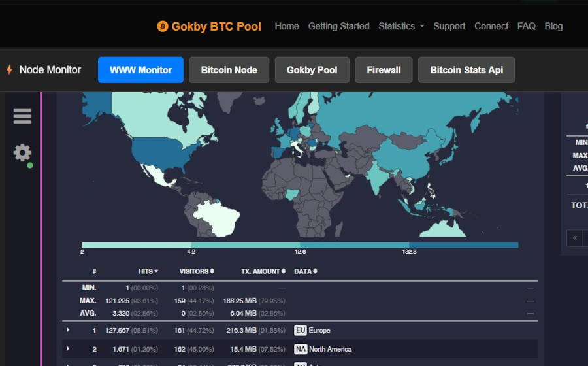Click the lightest legend segment starting at 2

[137, 245]
